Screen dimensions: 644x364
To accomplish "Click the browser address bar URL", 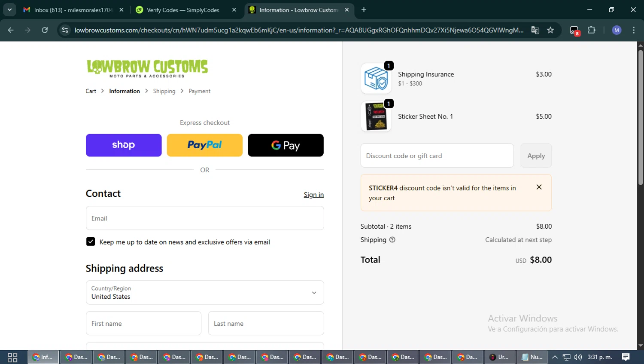I will (x=299, y=30).
